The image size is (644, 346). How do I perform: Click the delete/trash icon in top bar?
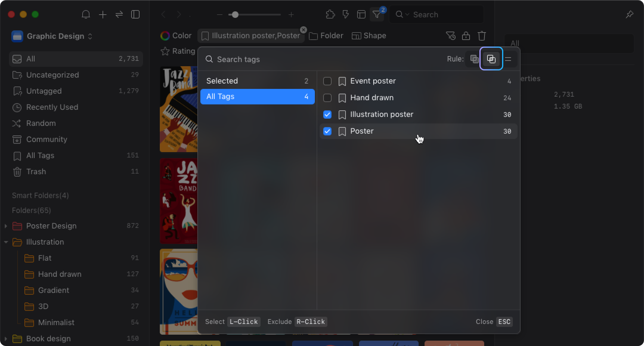pos(482,35)
